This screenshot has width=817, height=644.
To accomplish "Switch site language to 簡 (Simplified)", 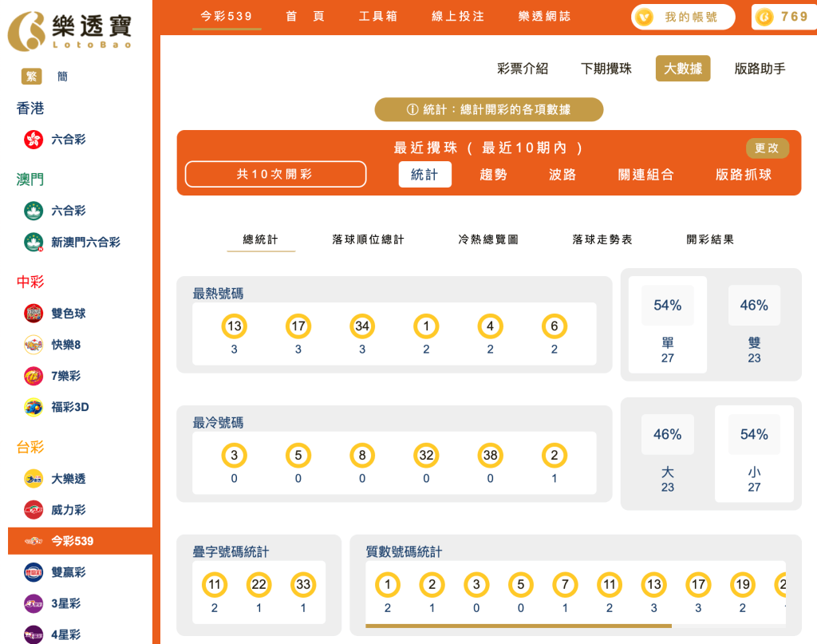I will click(62, 76).
